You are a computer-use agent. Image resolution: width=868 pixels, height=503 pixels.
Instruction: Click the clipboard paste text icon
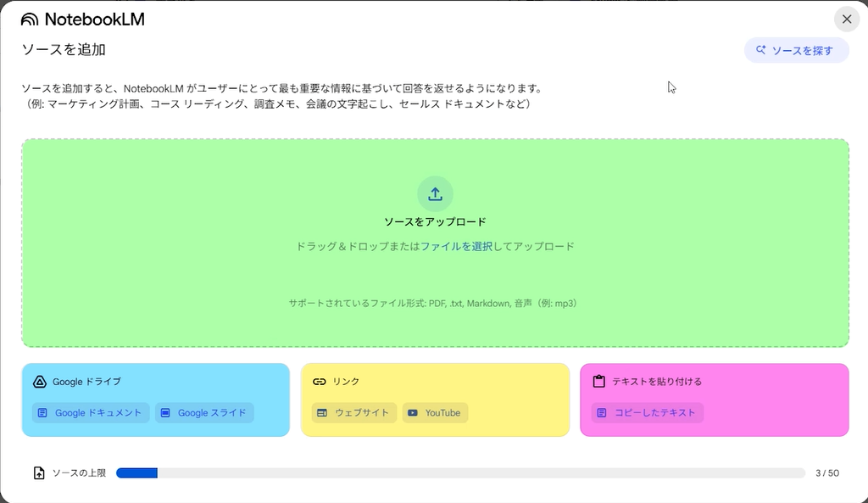tap(598, 382)
